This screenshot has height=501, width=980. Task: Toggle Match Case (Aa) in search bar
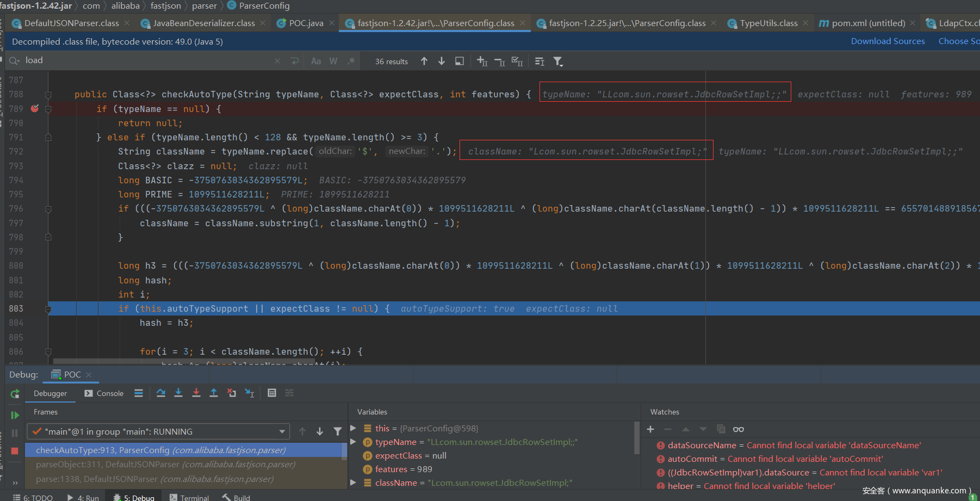point(316,61)
